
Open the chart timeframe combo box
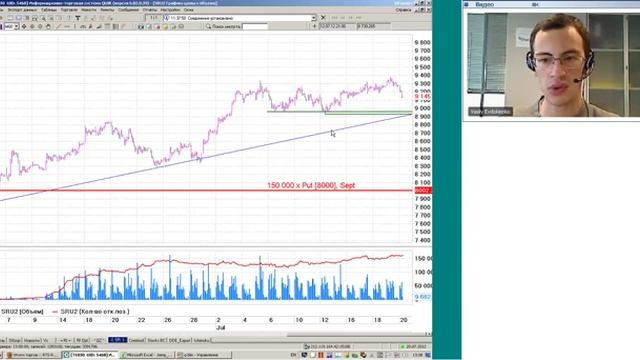click(x=11, y=27)
